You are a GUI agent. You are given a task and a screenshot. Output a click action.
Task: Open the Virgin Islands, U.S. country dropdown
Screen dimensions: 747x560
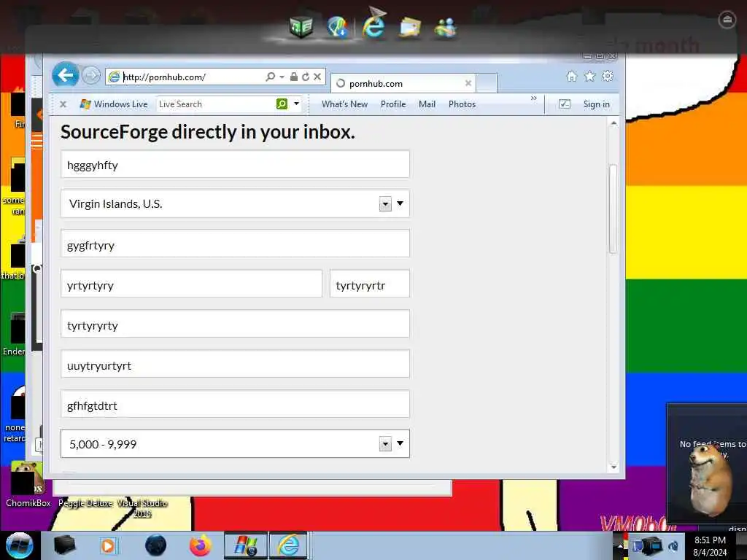point(236,204)
